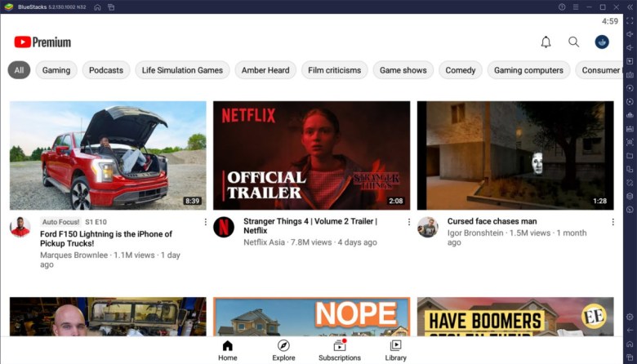This screenshot has height=364, width=637.
Task: Open BlueStacks media folder icon
Action: point(630,155)
